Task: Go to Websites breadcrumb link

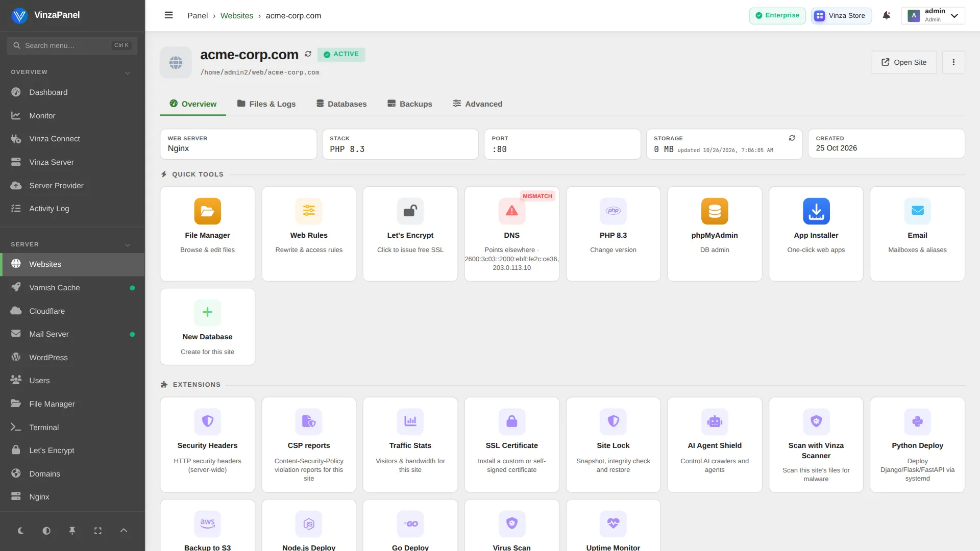Action: (236, 15)
